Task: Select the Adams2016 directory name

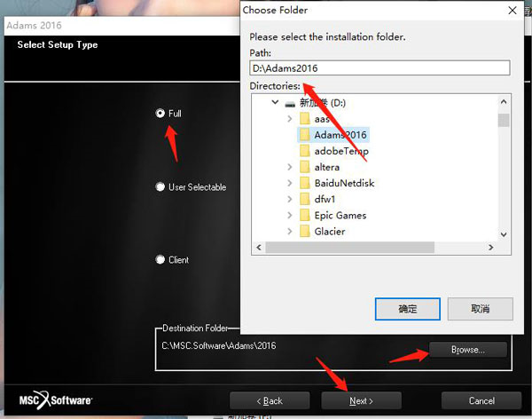Action: [x=340, y=135]
